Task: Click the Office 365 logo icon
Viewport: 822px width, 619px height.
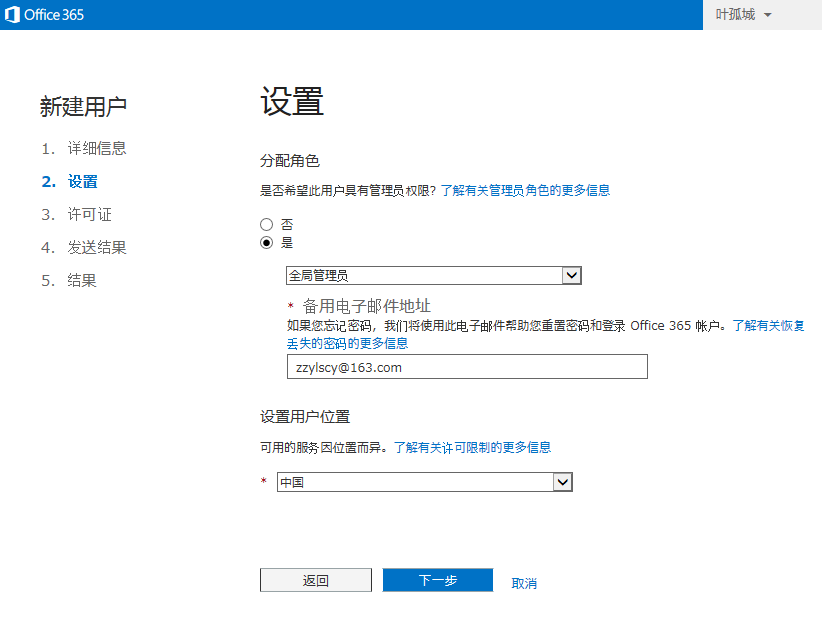Action: coord(13,15)
